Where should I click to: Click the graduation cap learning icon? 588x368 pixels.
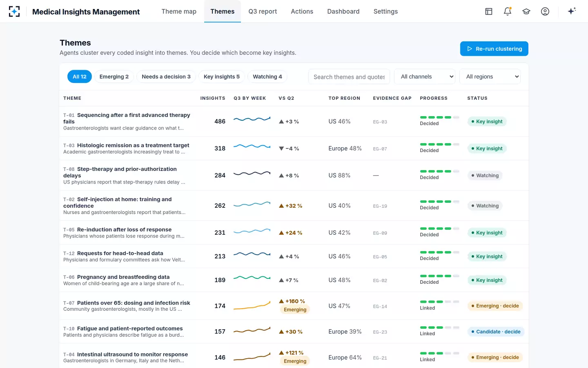tap(526, 11)
